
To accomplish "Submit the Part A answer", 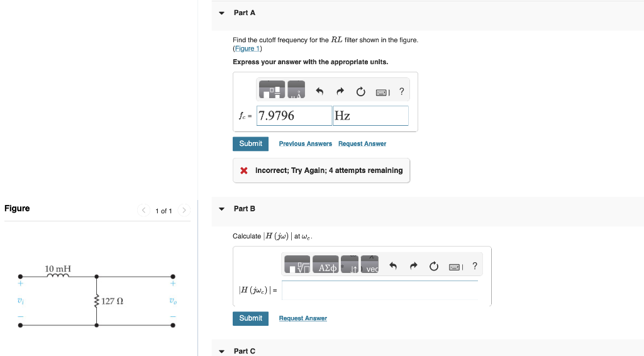I will click(250, 143).
